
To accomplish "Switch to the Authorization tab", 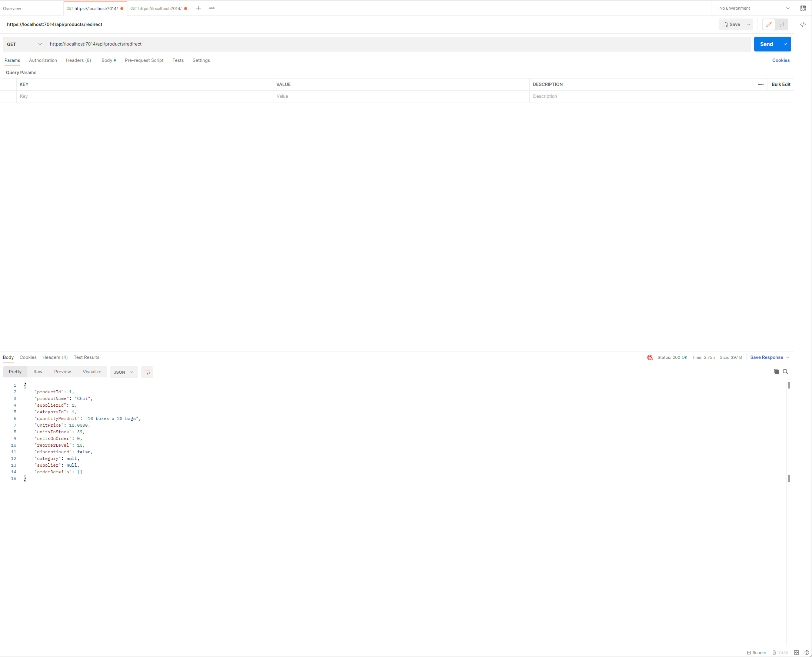I will 43,61.
